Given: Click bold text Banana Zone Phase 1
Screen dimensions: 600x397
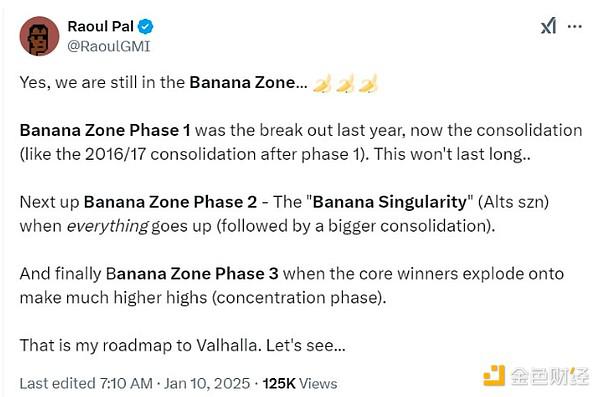Looking at the screenshot, I should coord(105,130).
